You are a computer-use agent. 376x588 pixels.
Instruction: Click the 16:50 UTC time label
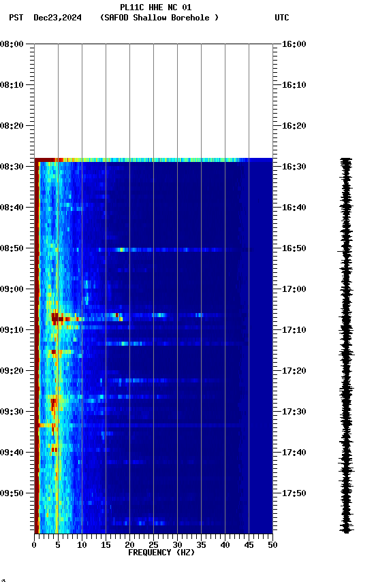[294, 248]
